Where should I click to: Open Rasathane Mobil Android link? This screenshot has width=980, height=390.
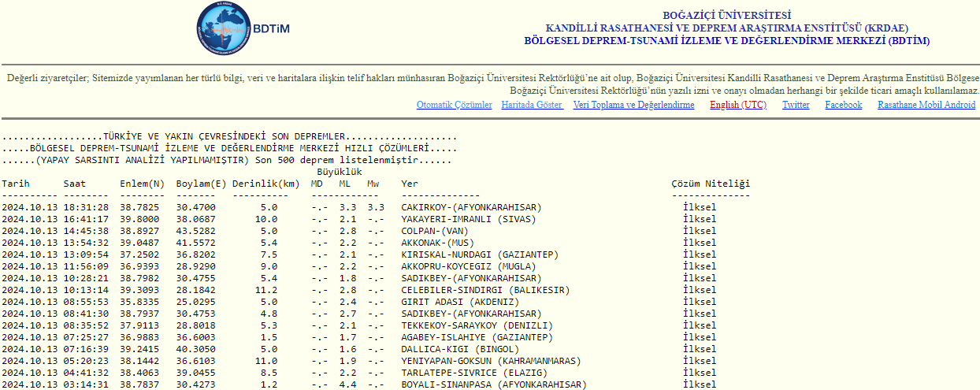pos(926,105)
